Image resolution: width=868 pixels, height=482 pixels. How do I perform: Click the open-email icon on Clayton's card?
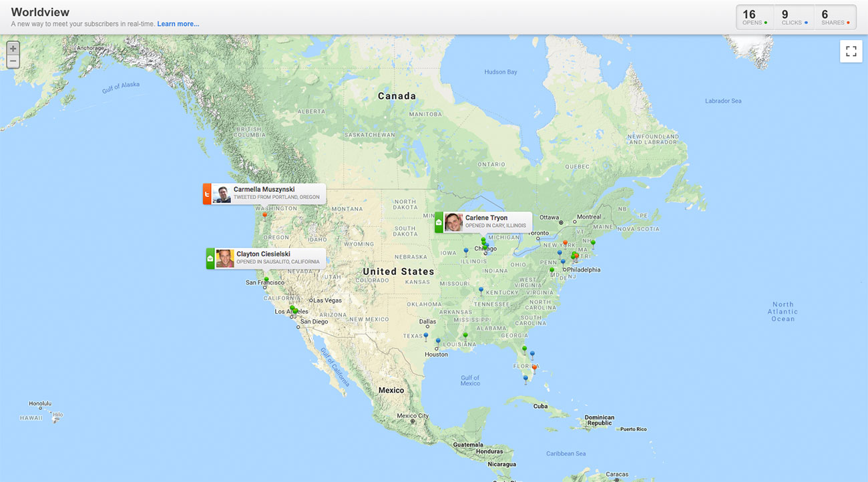click(x=210, y=258)
